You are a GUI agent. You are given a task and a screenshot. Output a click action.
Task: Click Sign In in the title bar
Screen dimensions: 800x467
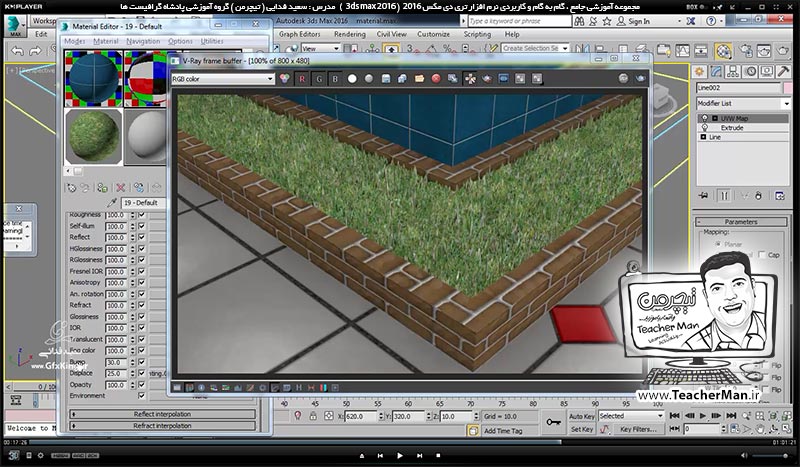[639, 21]
